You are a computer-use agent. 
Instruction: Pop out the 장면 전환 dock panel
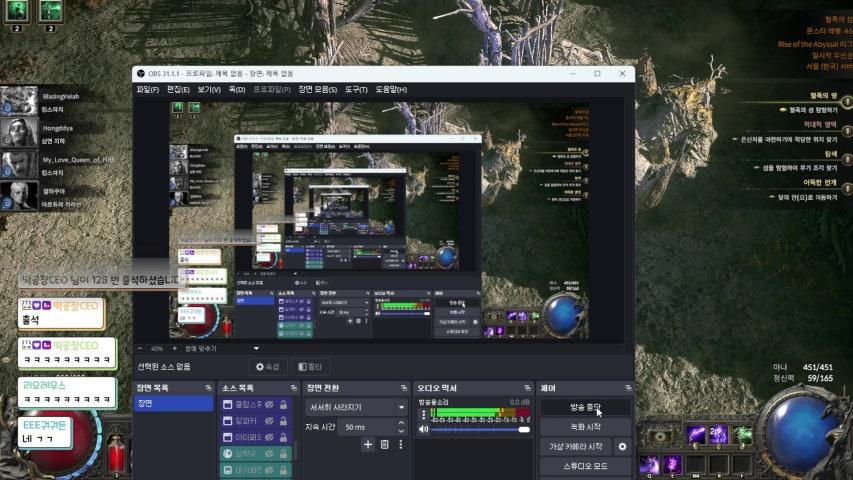(x=404, y=388)
